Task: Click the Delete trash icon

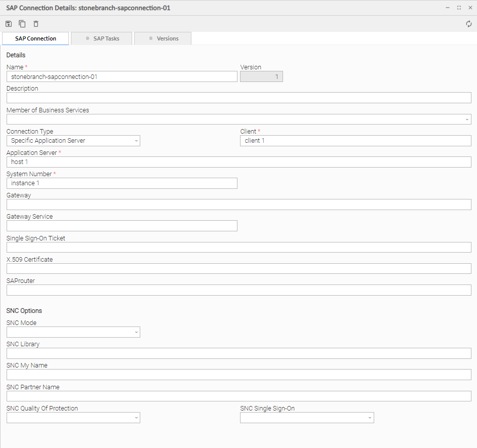Action: 36,24
